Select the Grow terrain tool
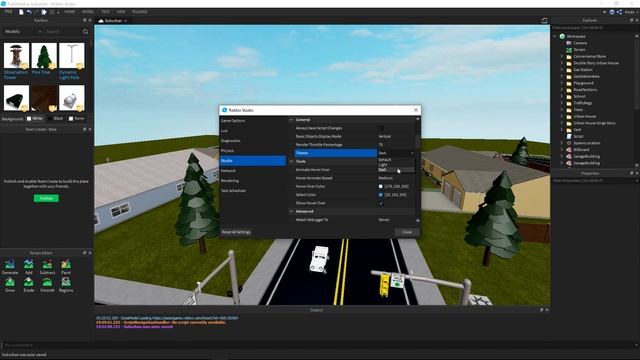Viewport: 640px width, 360px height. click(10, 285)
